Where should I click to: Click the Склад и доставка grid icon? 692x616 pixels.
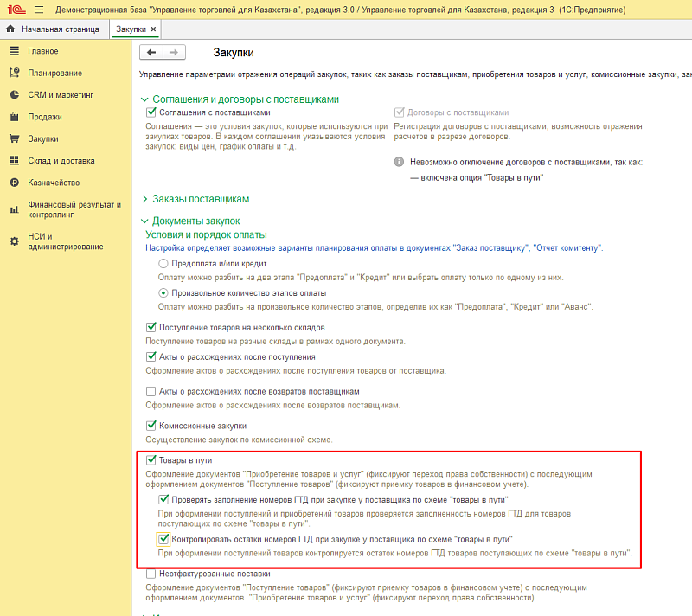tap(14, 161)
